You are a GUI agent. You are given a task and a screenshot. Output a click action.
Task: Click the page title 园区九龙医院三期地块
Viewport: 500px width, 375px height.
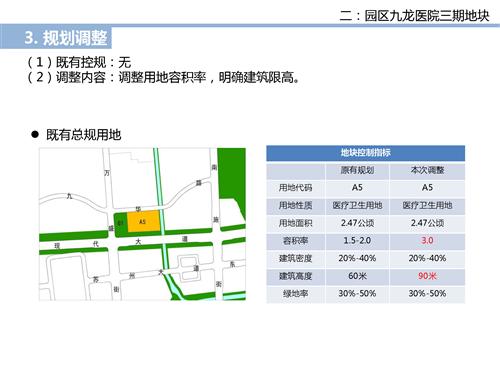[427, 16]
